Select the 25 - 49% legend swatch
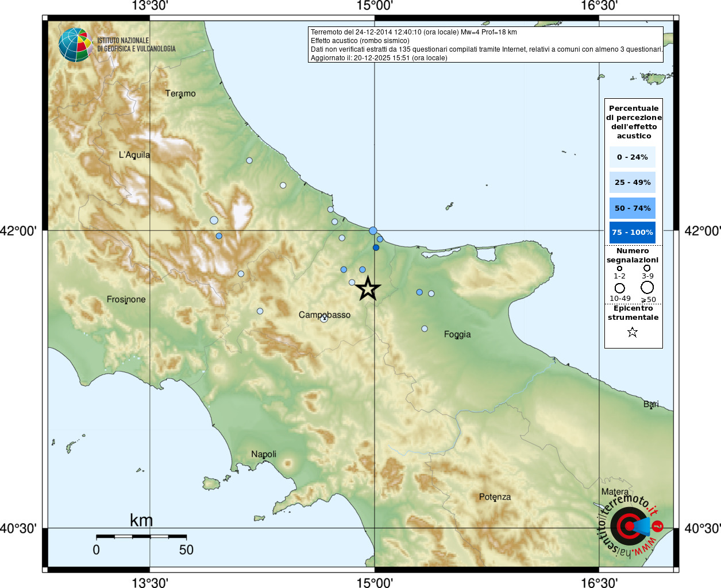The height and width of the screenshot is (588, 721). pos(632,183)
